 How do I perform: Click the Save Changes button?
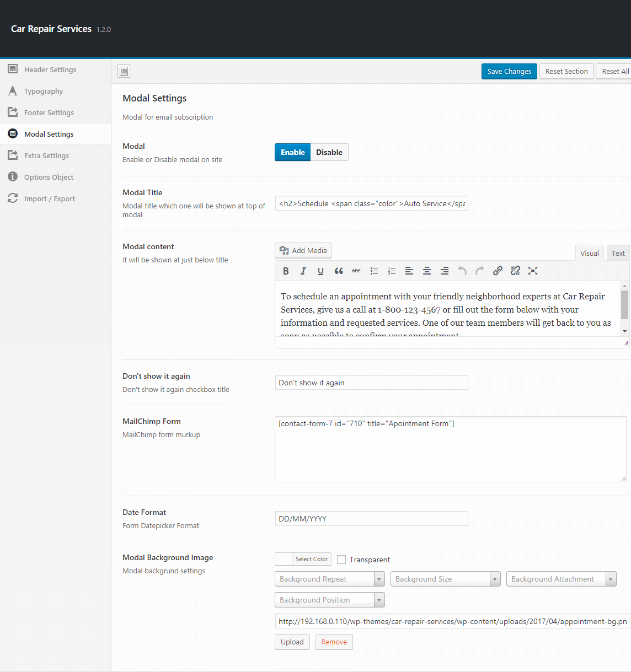point(509,71)
